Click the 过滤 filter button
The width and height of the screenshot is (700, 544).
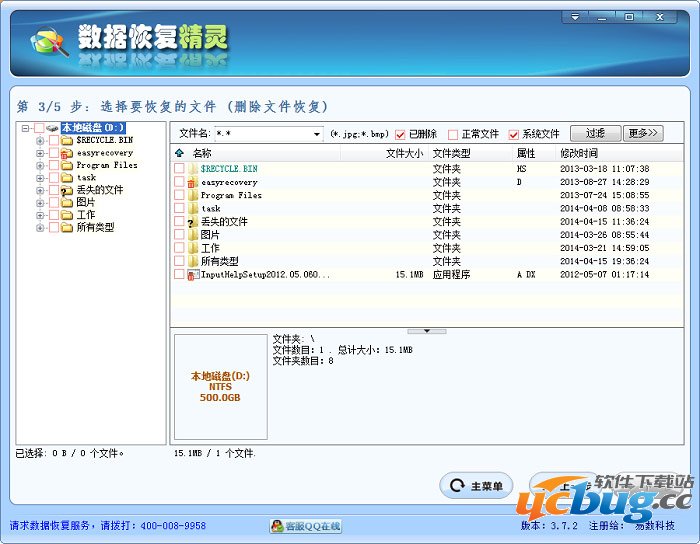[596, 133]
